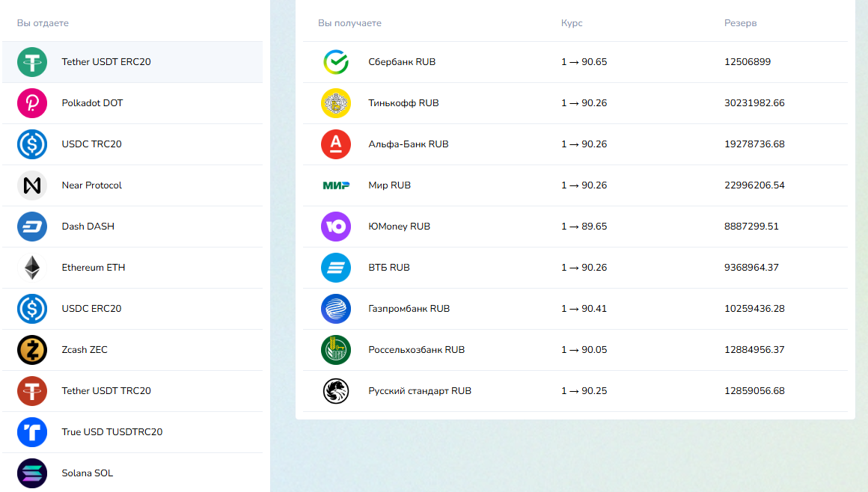Screen dimensions: 868x492
Task: Click reserve value 9368964.37
Action: [751, 267]
